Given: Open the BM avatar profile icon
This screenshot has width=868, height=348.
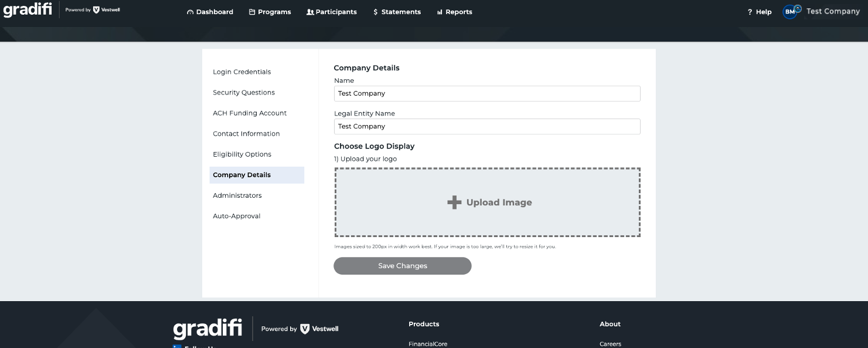Looking at the screenshot, I should (789, 11).
